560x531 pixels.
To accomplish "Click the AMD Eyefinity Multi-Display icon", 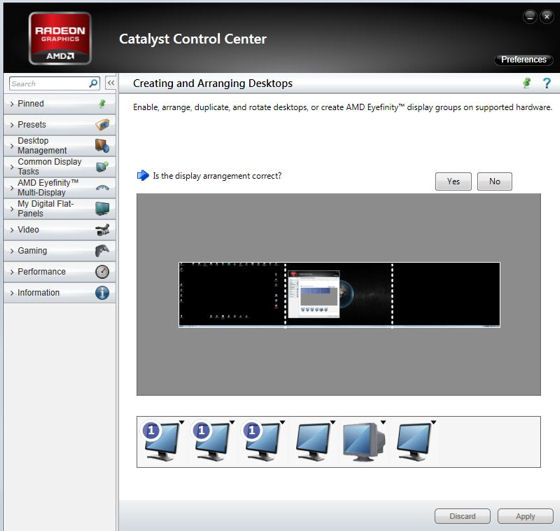I will click(x=102, y=187).
